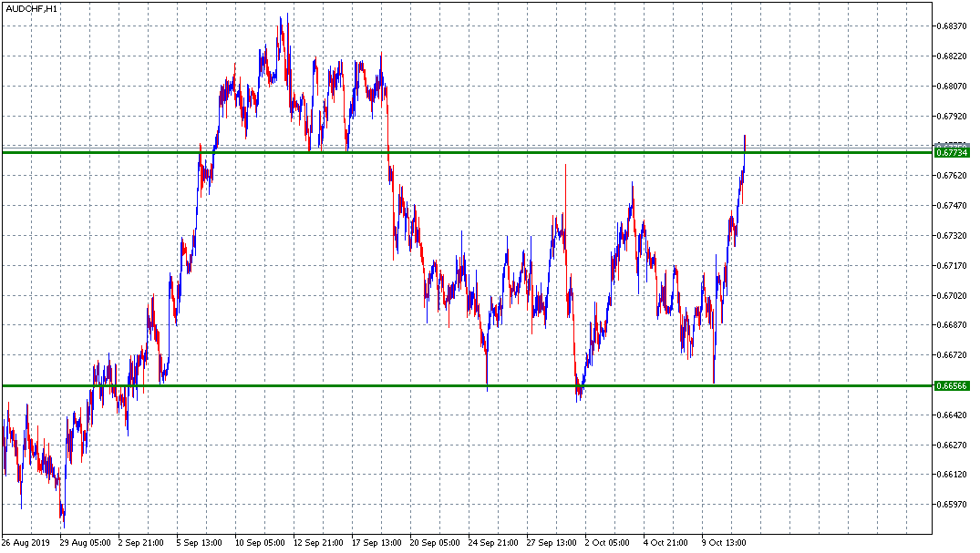Select the upper green horizontal line label 0.67734
Image resolution: width=980 pixels, height=553 pixels.
(x=952, y=152)
